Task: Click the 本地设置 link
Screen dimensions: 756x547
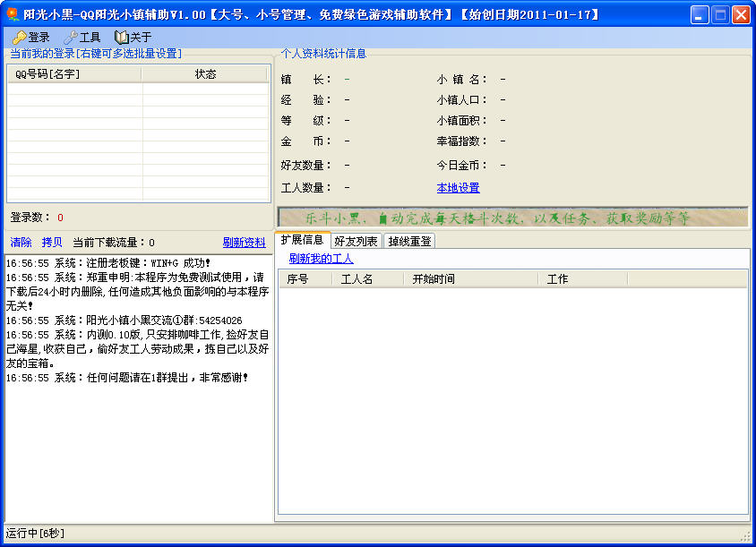Action: tap(458, 187)
